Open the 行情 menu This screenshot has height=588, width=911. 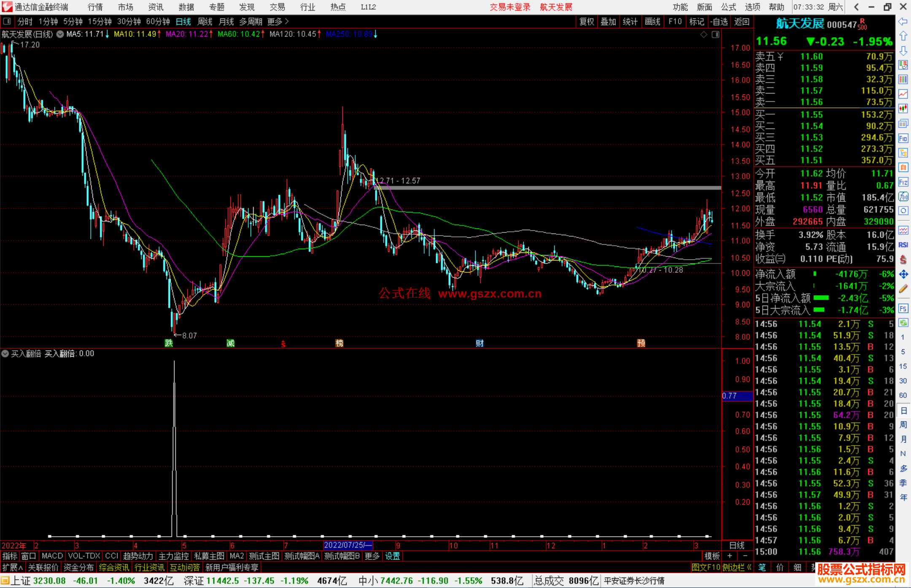point(95,7)
